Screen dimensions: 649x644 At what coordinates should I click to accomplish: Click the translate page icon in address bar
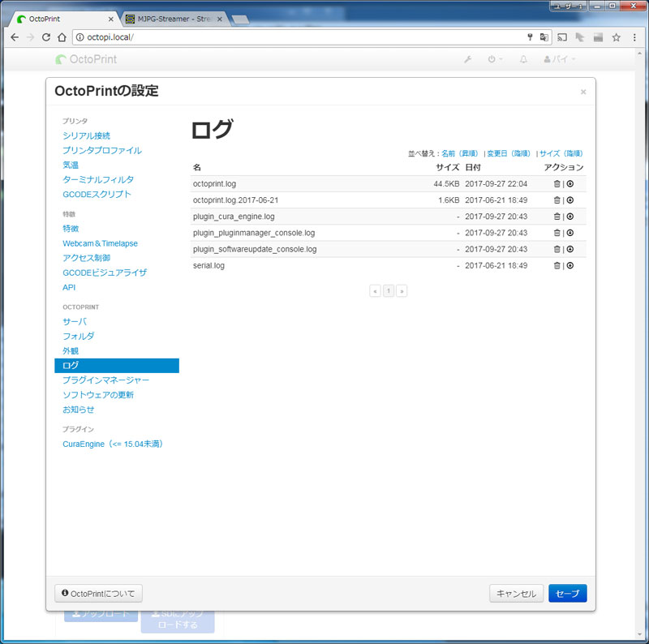pyautogui.click(x=544, y=37)
